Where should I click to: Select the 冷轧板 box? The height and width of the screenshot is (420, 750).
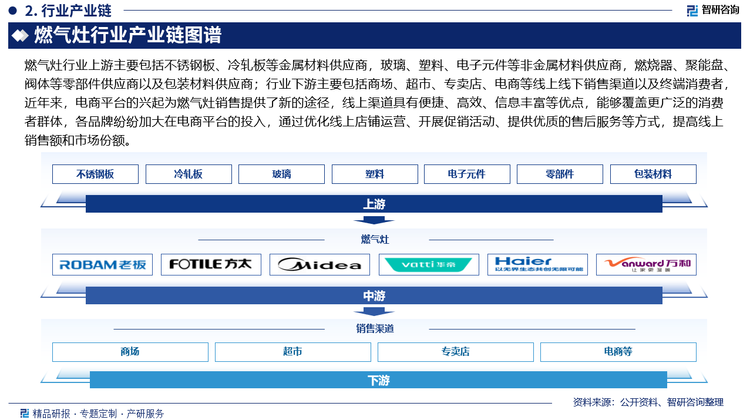pyautogui.click(x=188, y=174)
